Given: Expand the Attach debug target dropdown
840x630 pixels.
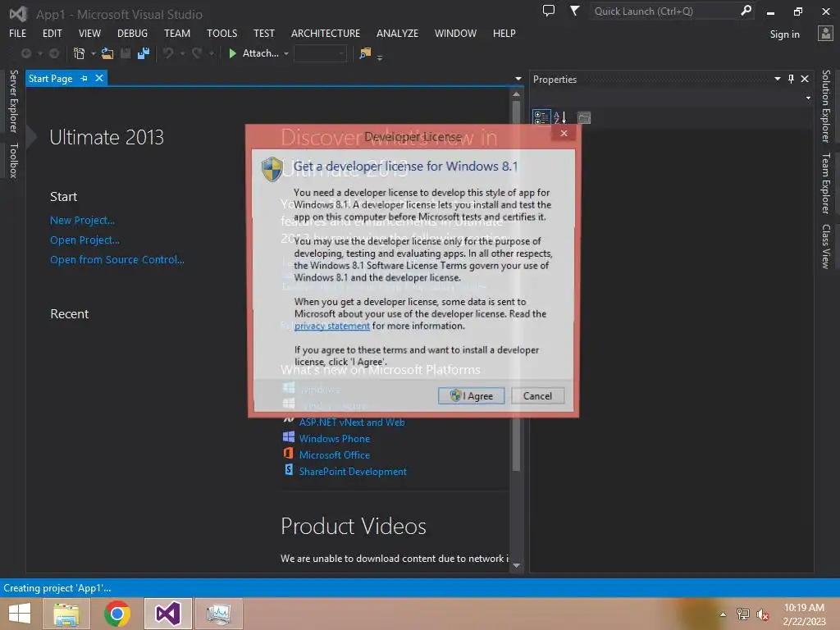Looking at the screenshot, I should pos(286,53).
